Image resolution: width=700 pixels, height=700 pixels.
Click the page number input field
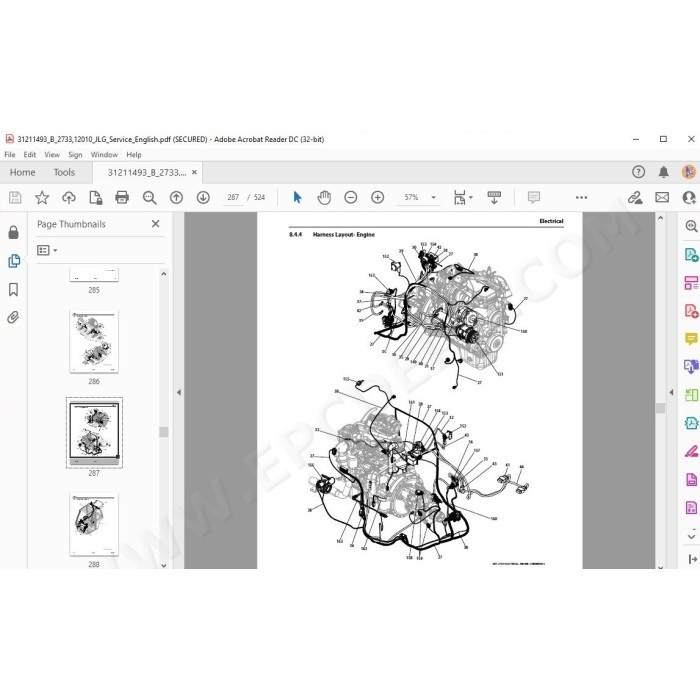233,197
